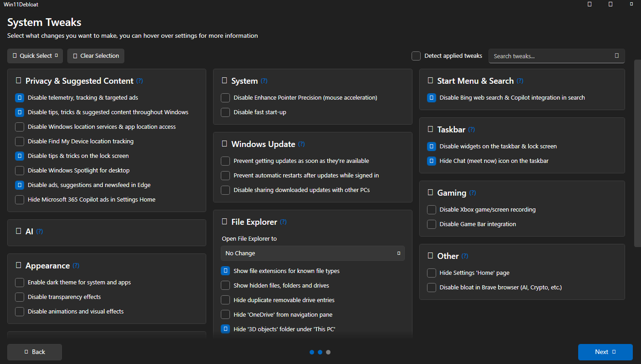This screenshot has width=641, height=364.
Task: Click the Start Menu & Search header icon
Action: click(431, 81)
